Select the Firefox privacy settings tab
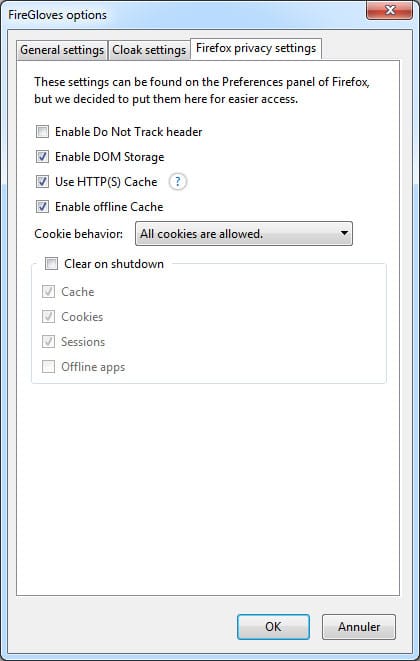 coord(256,48)
